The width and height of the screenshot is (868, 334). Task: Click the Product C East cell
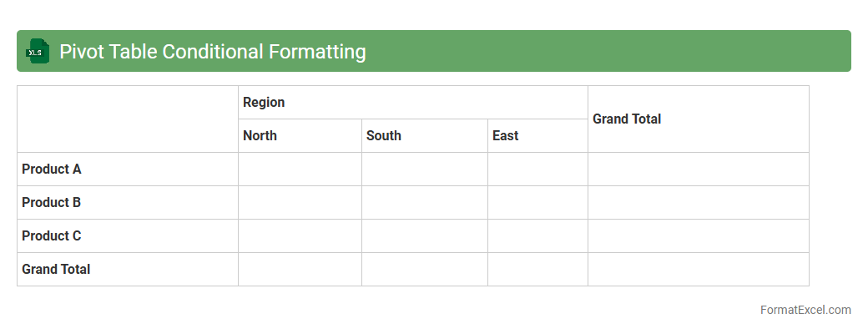point(537,236)
